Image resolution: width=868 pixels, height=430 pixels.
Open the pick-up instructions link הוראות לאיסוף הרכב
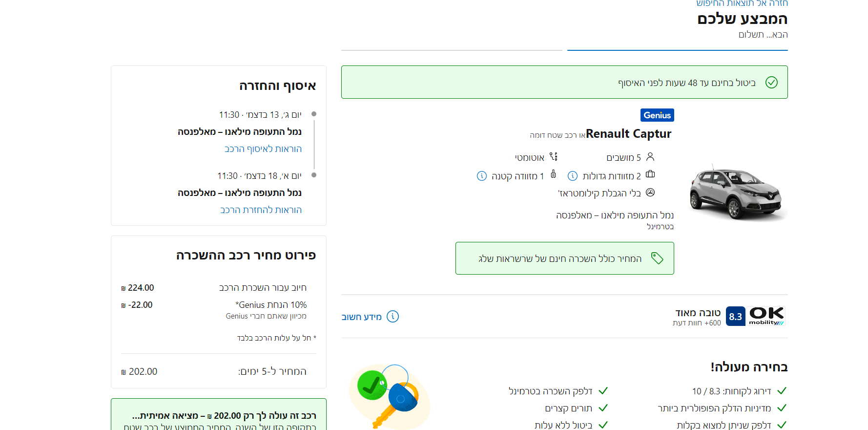click(x=263, y=149)
